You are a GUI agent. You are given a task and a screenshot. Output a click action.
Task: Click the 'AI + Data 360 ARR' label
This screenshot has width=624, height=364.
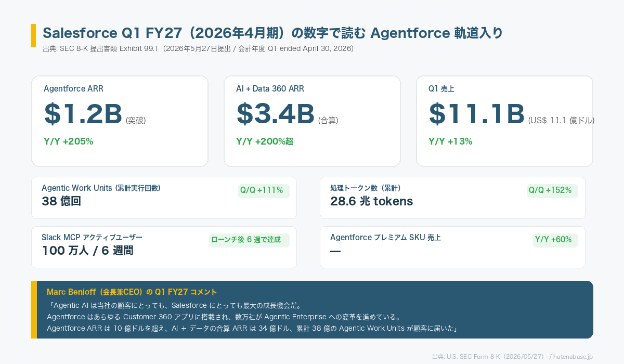[x=270, y=89]
